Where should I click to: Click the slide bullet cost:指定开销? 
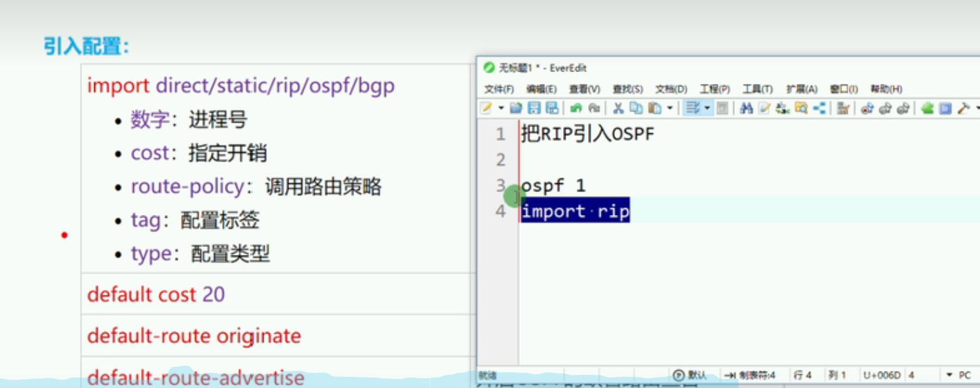click(199, 153)
